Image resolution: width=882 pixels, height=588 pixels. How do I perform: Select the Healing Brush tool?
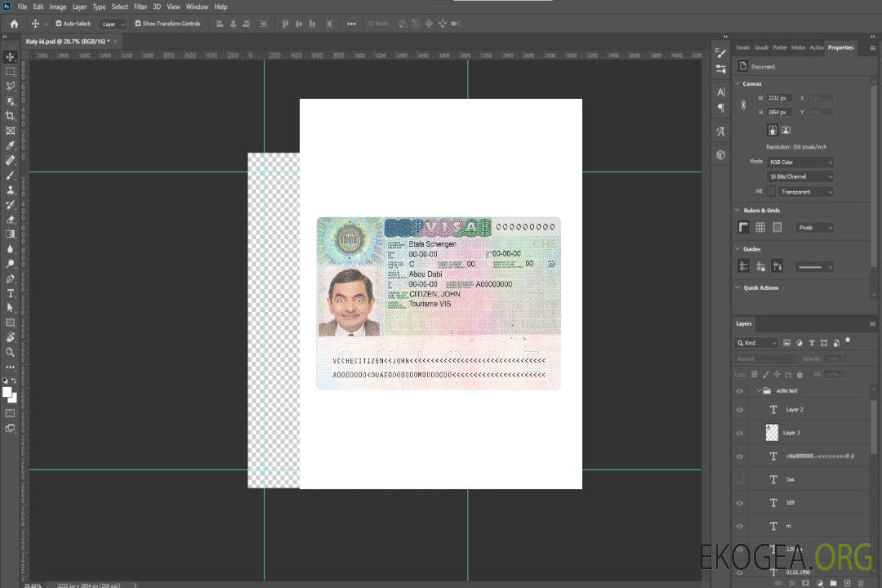[x=10, y=160]
